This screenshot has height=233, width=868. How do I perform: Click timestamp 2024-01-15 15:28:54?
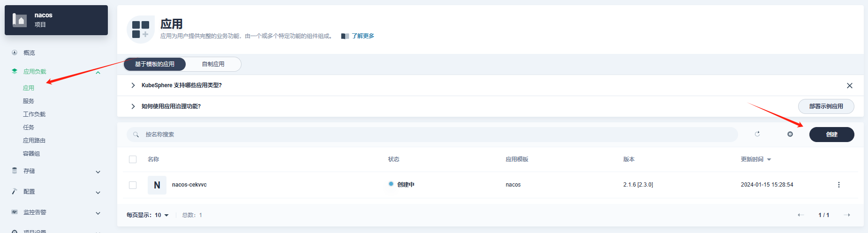point(767,185)
